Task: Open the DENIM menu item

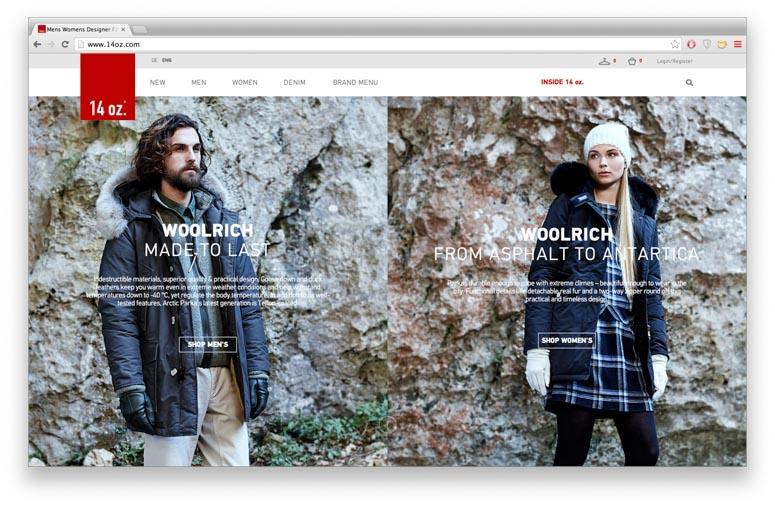Action: click(x=295, y=83)
